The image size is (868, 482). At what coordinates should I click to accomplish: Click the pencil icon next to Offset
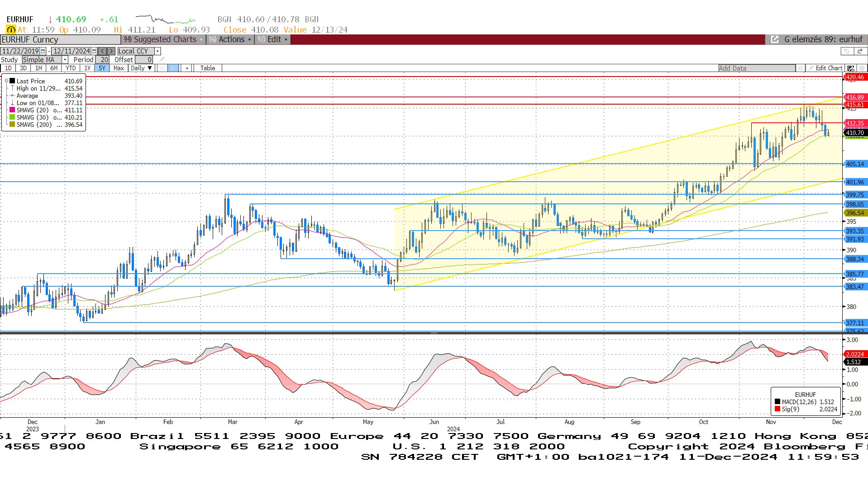162,60
